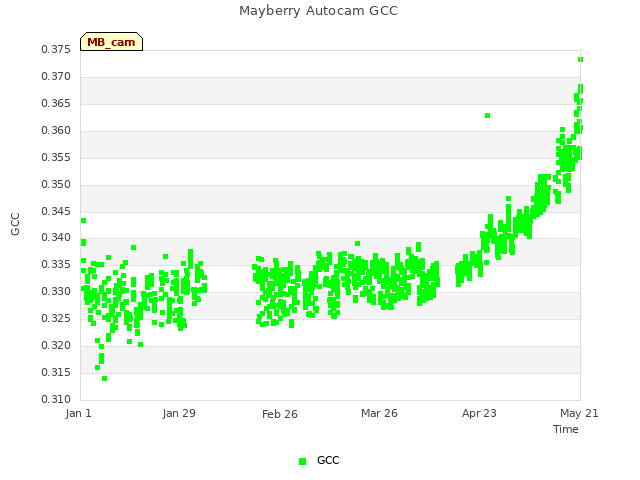Select the Mar 26 x-axis label
Viewport: 640px width, 480px height.
click(379, 413)
